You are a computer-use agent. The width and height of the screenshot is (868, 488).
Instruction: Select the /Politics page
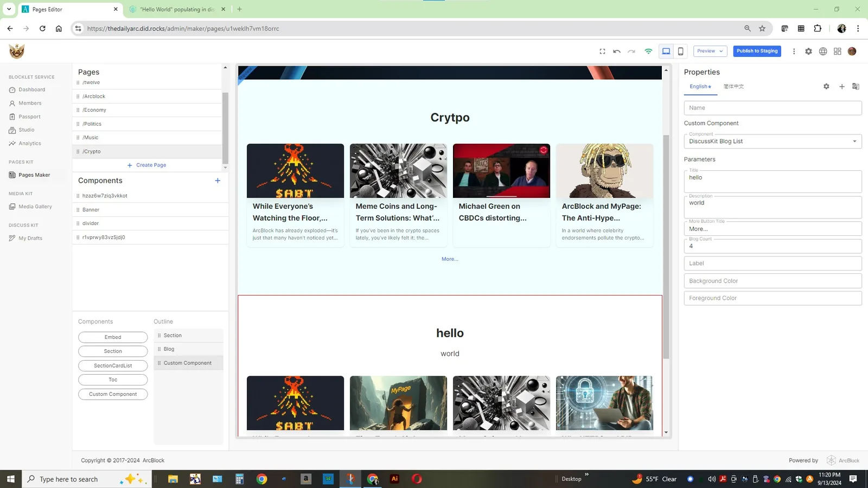148,124
